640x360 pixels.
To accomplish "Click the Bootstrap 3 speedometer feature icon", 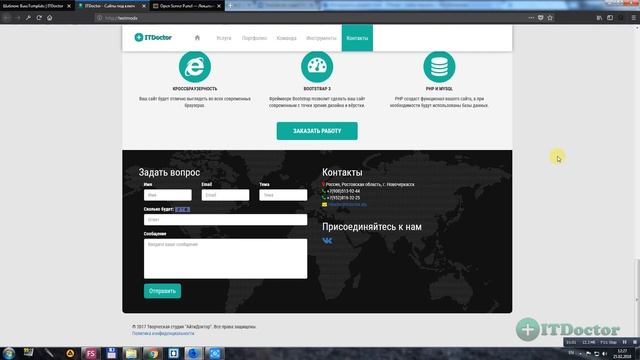I will [x=317, y=67].
